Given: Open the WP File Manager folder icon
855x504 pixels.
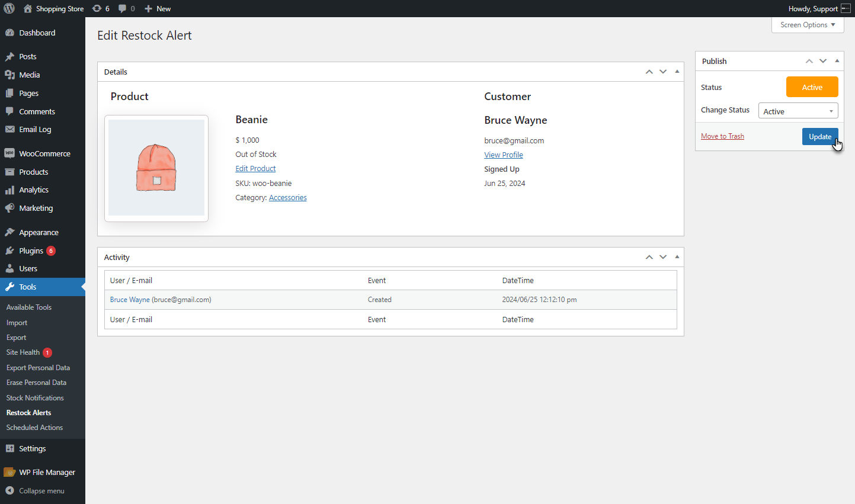Looking at the screenshot, I should [x=9, y=472].
